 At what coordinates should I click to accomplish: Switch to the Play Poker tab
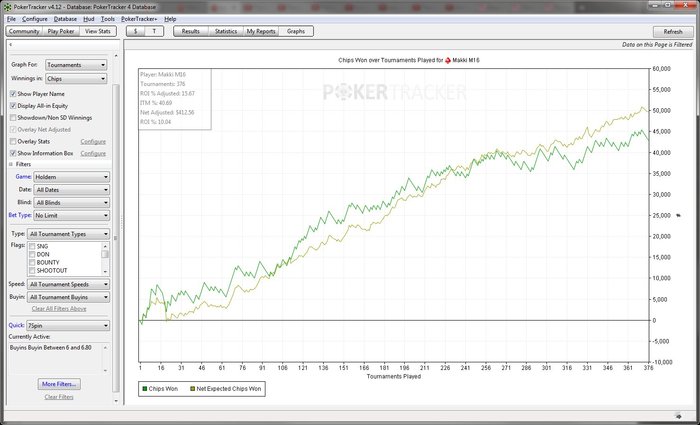coord(61,32)
